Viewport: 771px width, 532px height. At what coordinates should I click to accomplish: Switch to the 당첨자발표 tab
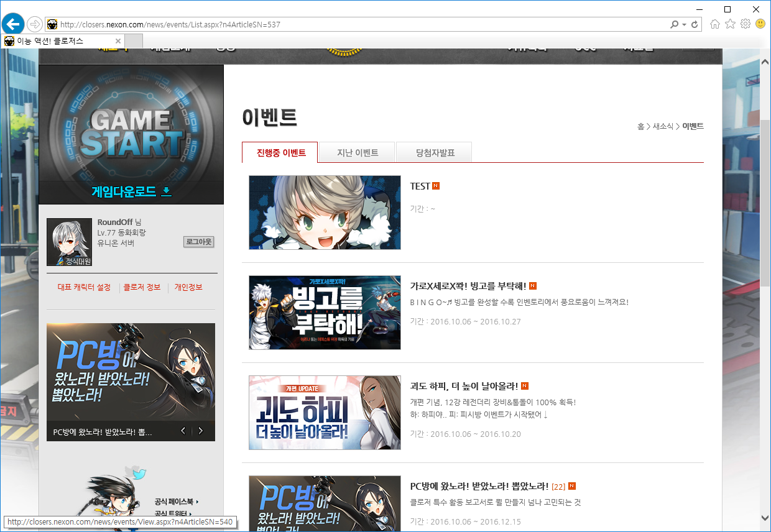click(435, 152)
